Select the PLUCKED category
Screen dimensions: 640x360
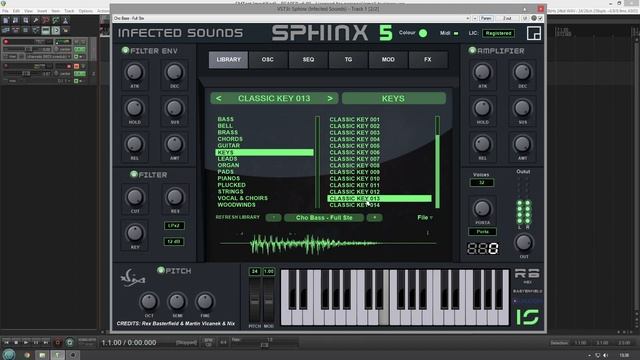[x=231, y=185]
